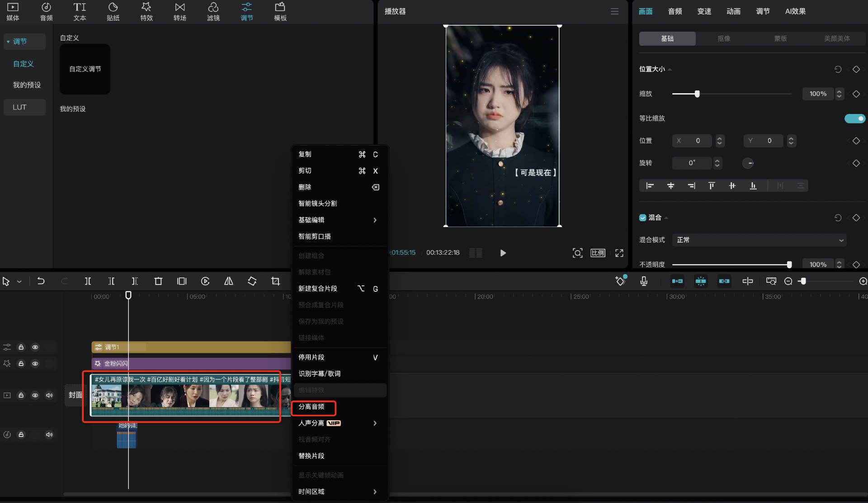This screenshot has width=868, height=503.
Task: Switch to the 抠像 cutout sub-tab
Action: click(x=724, y=38)
